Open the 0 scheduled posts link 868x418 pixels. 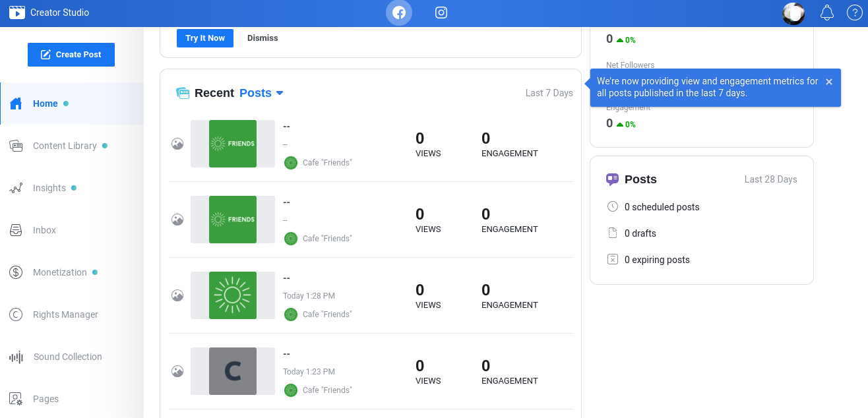click(x=662, y=207)
